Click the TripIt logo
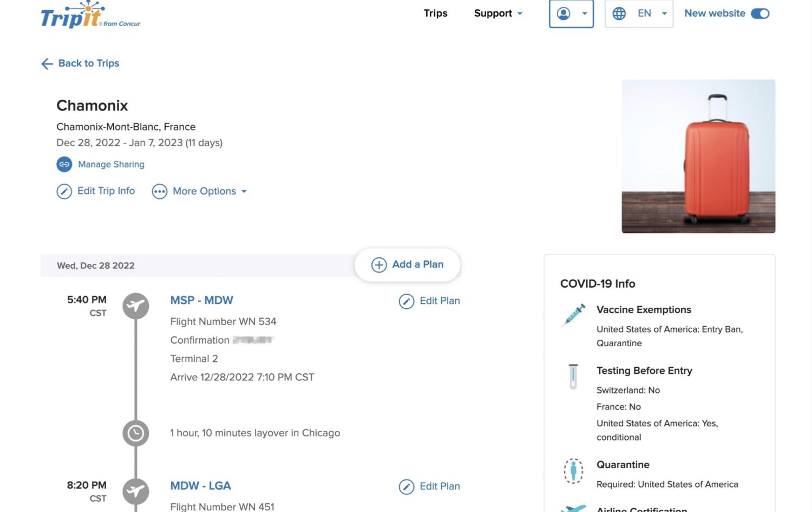Image resolution: width=812 pixels, height=512 pixels. 89,16
